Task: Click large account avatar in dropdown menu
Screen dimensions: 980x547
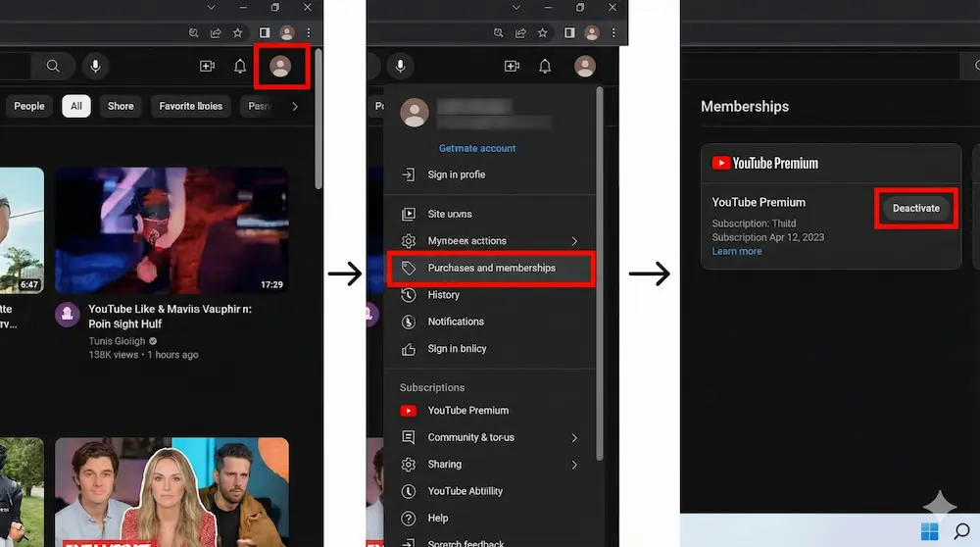Action: click(415, 113)
